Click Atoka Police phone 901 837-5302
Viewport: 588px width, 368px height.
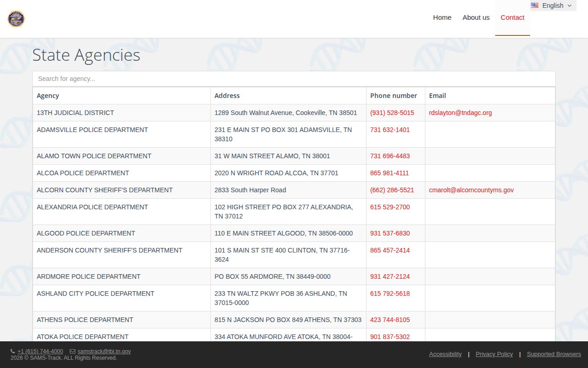coord(390,337)
